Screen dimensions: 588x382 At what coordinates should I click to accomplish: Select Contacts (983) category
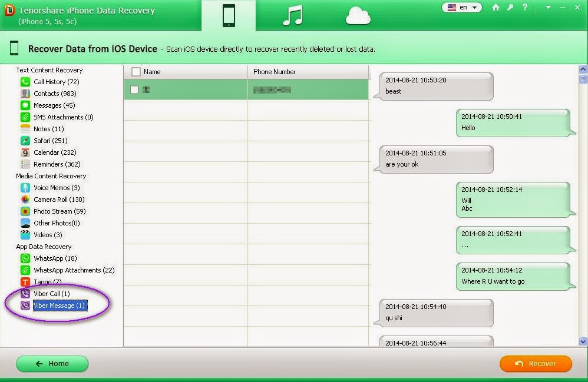tap(55, 94)
